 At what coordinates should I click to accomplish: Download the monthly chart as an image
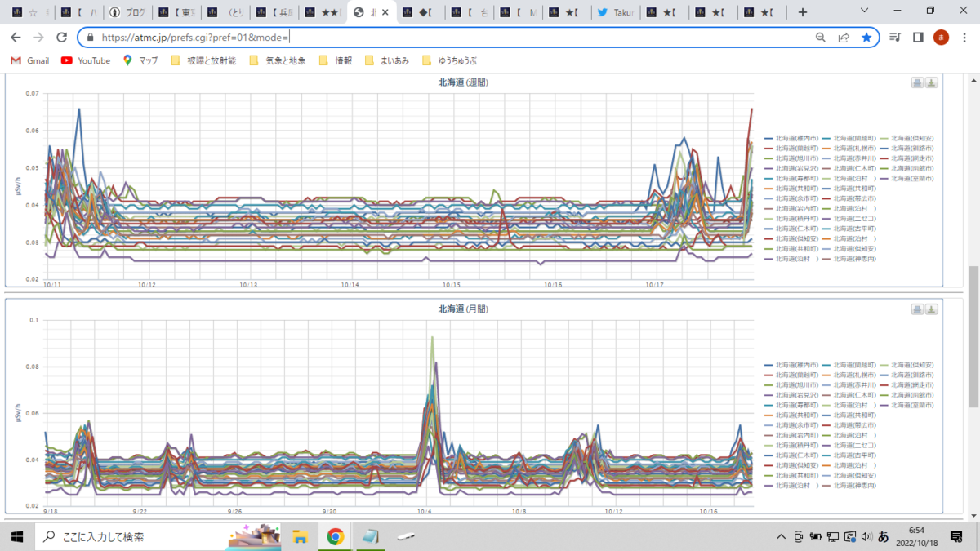pos(931,309)
